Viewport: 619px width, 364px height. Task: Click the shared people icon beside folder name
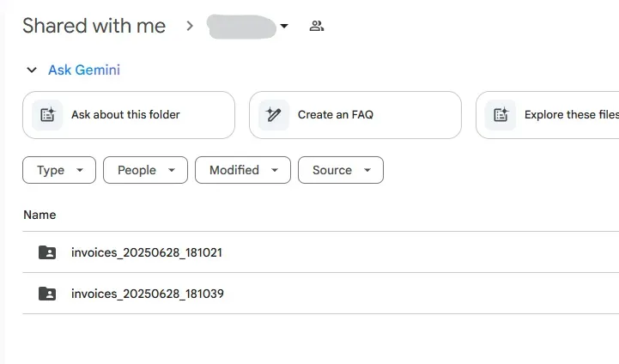click(x=316, y=26)
